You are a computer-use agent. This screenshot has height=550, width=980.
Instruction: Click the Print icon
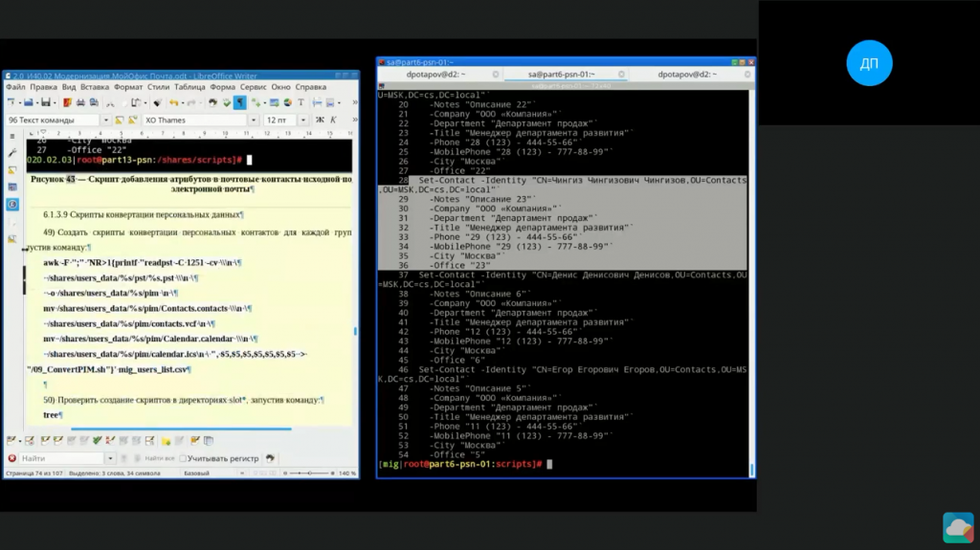pyautogui.click(x=80, y=102)
